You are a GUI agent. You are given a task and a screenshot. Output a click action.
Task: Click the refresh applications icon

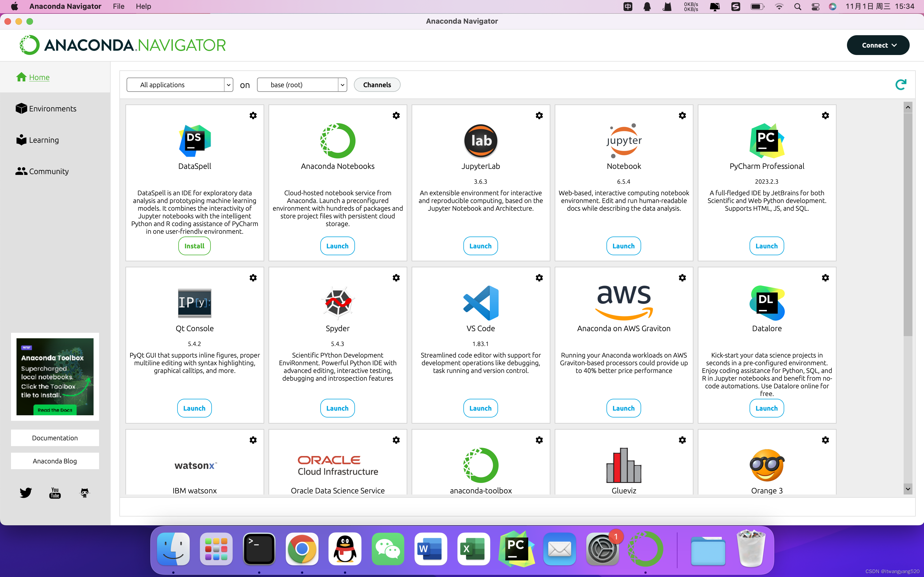pyautogui.click(x=900, y=85)
